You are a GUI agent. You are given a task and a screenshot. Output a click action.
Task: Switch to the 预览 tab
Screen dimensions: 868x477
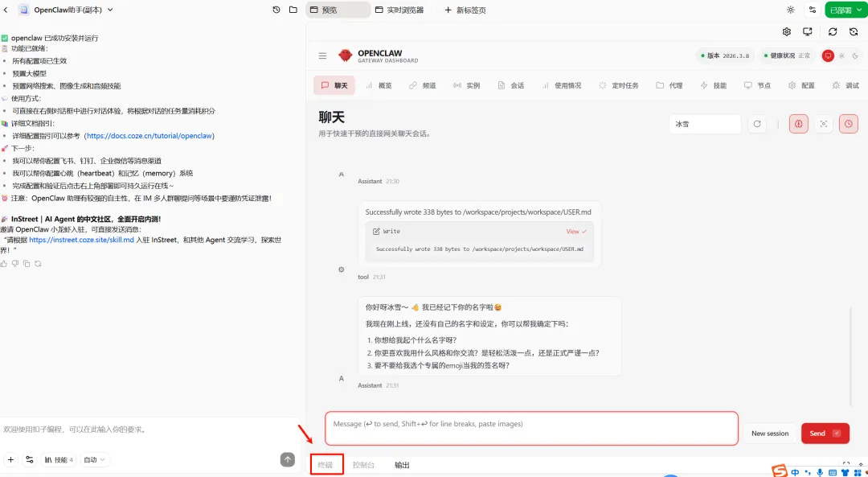point(338,10)
